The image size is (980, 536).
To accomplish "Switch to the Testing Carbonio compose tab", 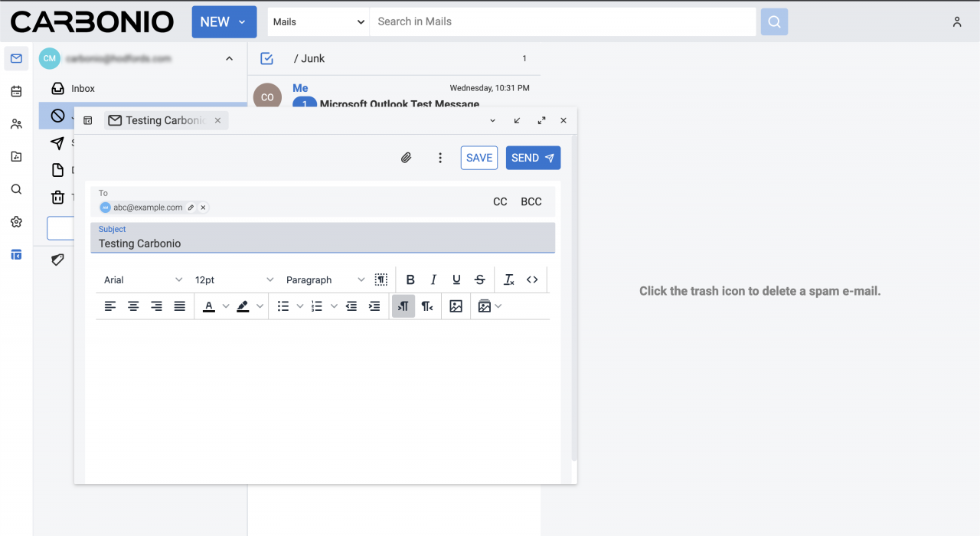I will pos(161,120).
